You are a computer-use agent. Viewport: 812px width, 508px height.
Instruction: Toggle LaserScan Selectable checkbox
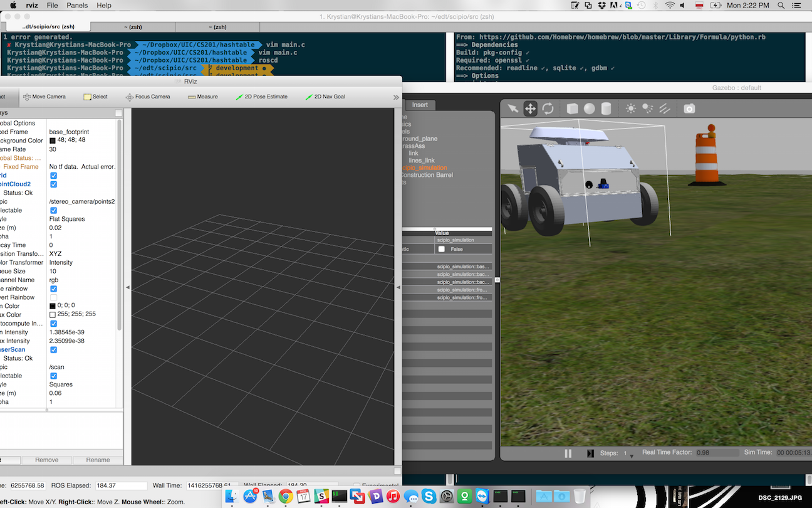(x=53, y=376)
